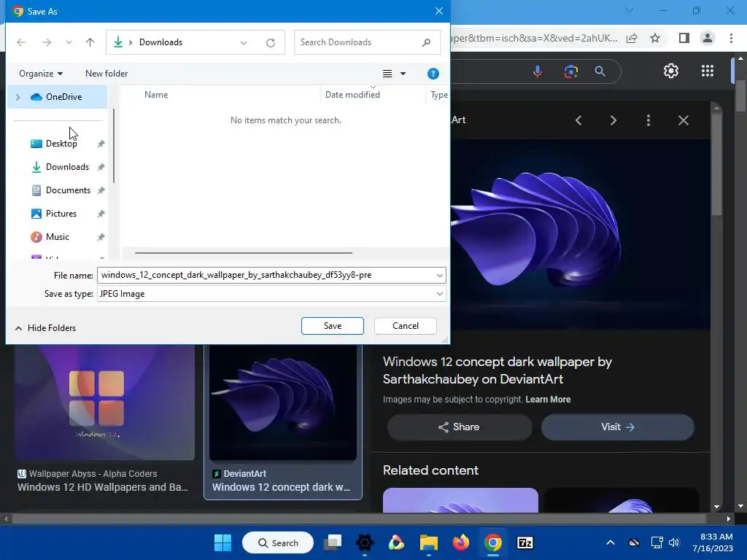
Task: Select Documents in navigation pane
Action: (68, 190)
